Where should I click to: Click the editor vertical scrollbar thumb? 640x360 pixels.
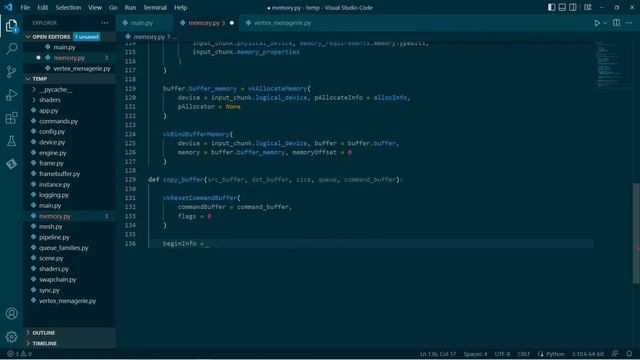[x=636, y=233]
